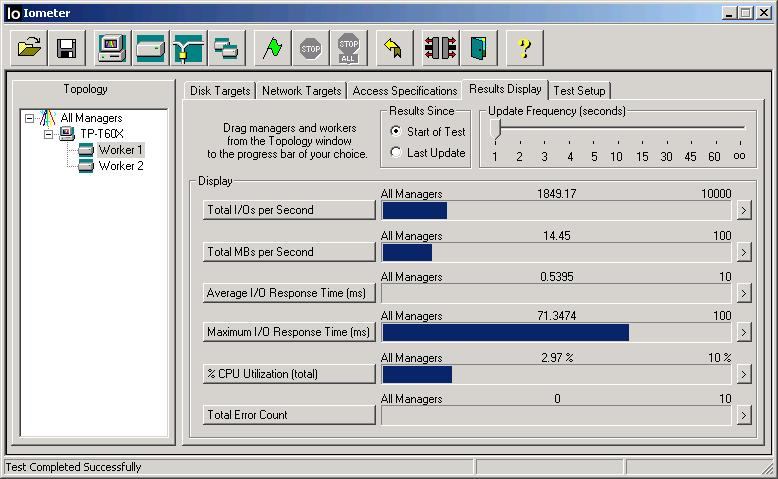Switch to Disk Targets tab

click(220, 91)
